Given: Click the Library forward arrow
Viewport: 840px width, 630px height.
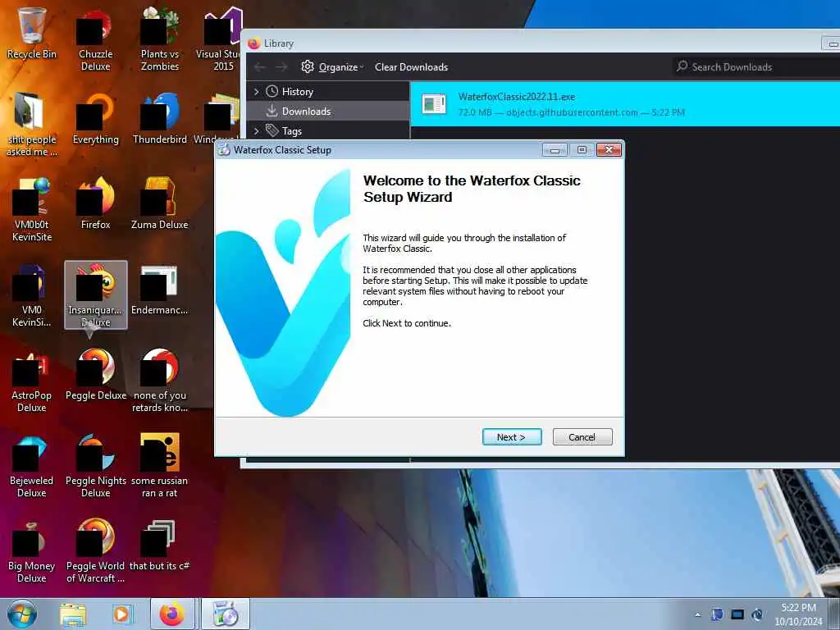Looking at the screenshot, I should point(281,67).
